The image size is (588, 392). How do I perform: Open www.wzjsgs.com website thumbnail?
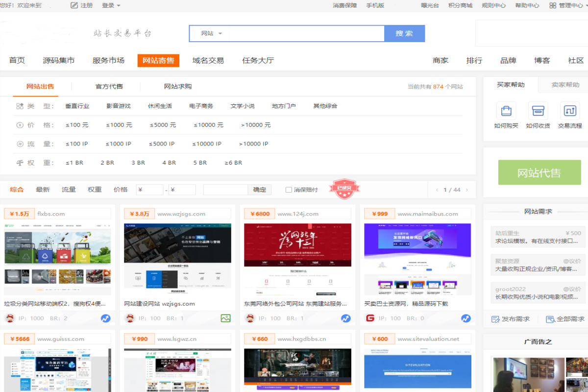click(x=177, y=259)
